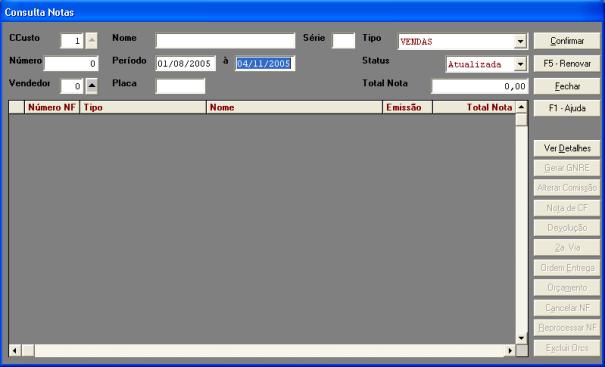Click the grid's vertical scrollbar up arrow
This screenshot has height=367, width=605.
(522, 107)
